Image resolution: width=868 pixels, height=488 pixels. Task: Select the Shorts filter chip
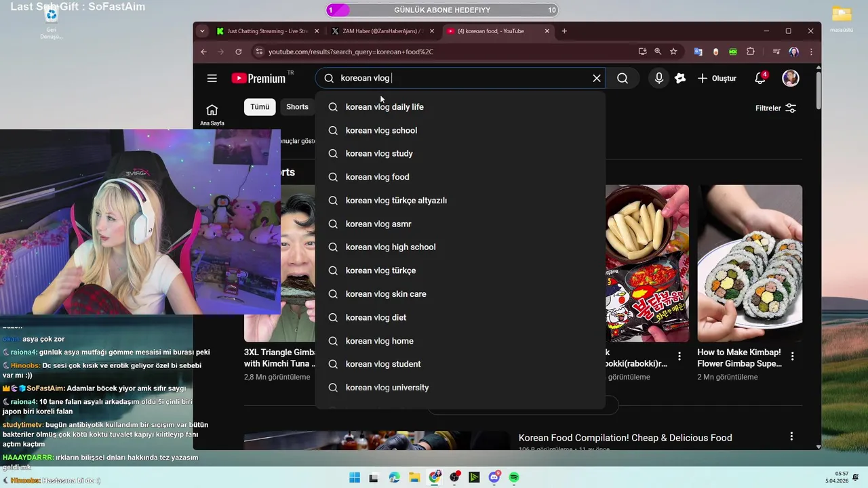pos(297,106)
